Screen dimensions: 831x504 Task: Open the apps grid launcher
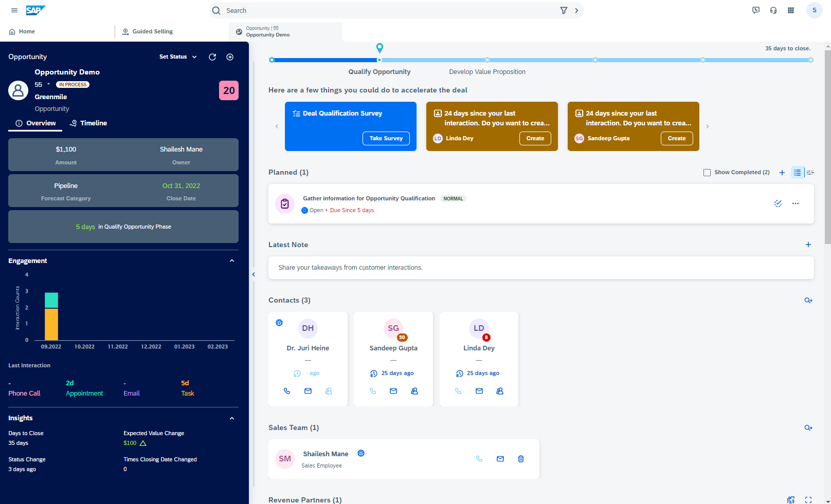pos(791,10)
